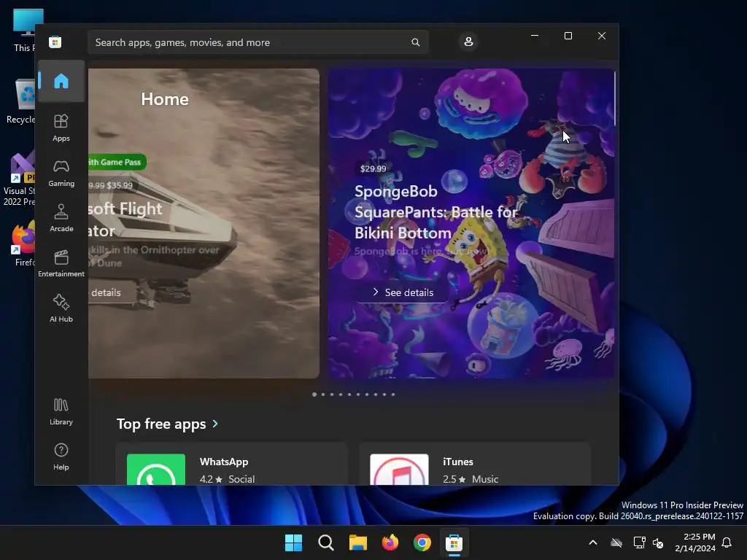This screenshot has width=747, height=560.
Task: Click the Top free apps heading
Action: 161,424
